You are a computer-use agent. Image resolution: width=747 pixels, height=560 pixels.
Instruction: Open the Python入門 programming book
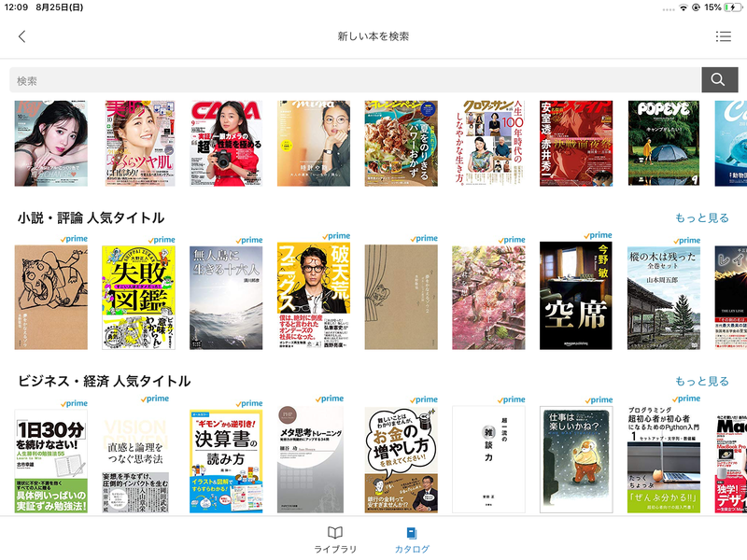coord(664,459)
